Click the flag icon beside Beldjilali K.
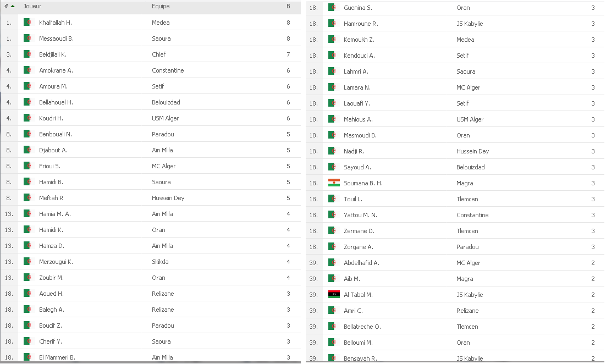Image resolution: width=606 pixels, height=364 pixels. click(x=27, y=54)
